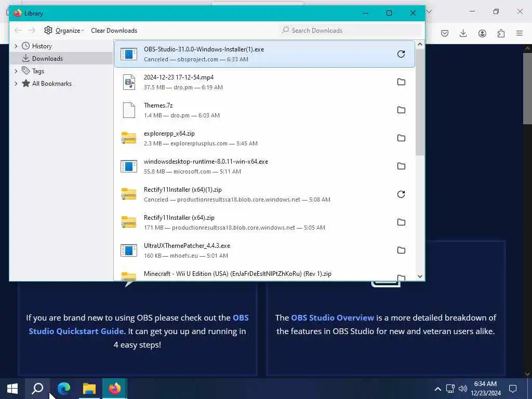
Task: Show hidden system tray icons
Action: pos(438,389)
